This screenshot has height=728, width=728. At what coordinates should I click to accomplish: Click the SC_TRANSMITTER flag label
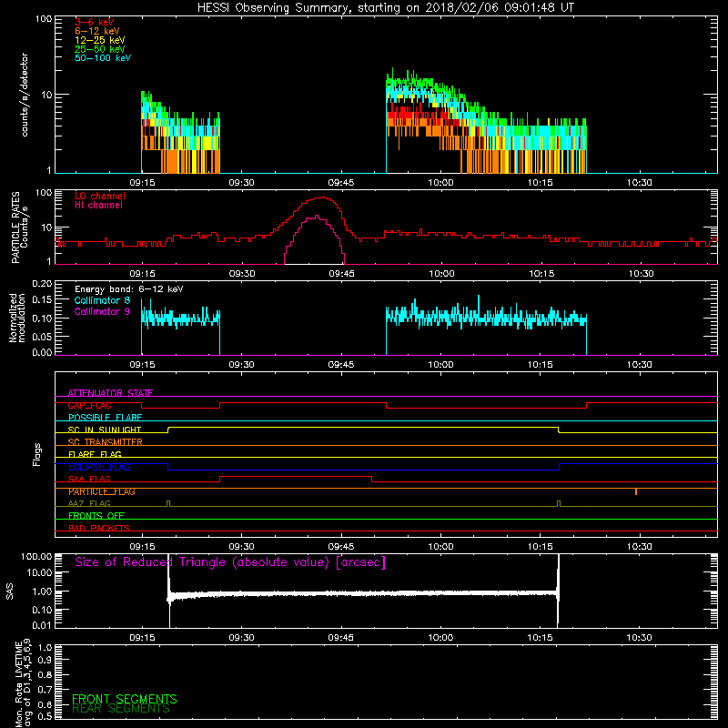click(106, 442)
